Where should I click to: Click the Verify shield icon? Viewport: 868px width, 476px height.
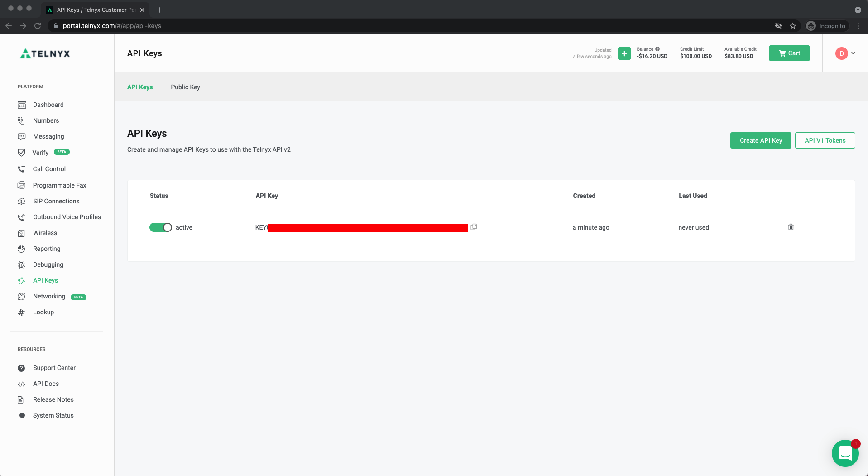point(21,153)
